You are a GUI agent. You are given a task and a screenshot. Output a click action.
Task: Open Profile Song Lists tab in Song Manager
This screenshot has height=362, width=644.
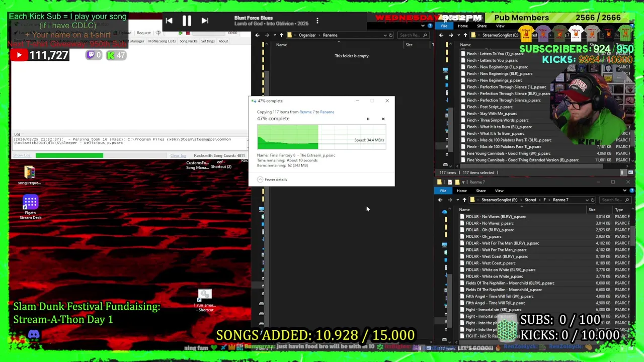point(162,41)
